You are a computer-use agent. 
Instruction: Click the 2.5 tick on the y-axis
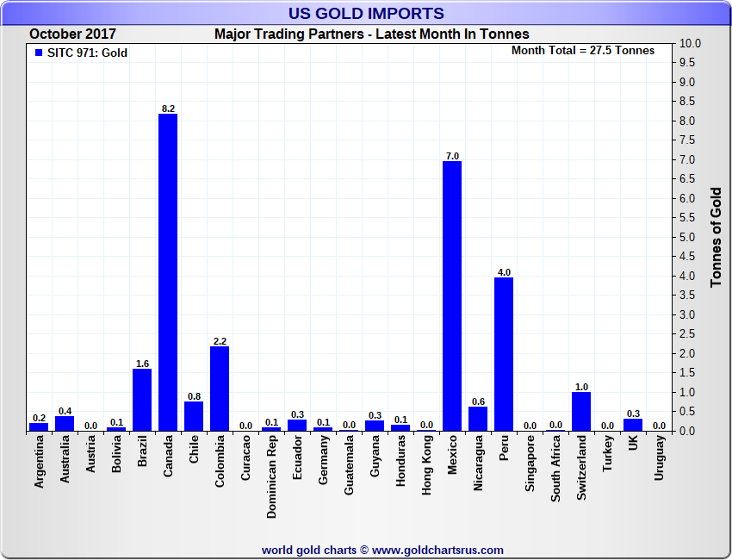click(x=687, y=334)
